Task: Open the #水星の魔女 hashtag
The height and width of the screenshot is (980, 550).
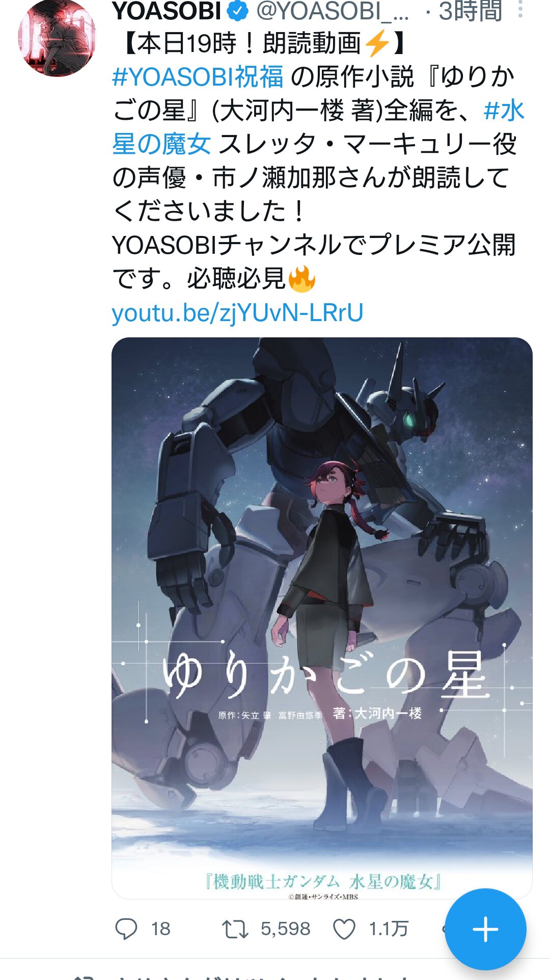Action: tap(318, 127)
